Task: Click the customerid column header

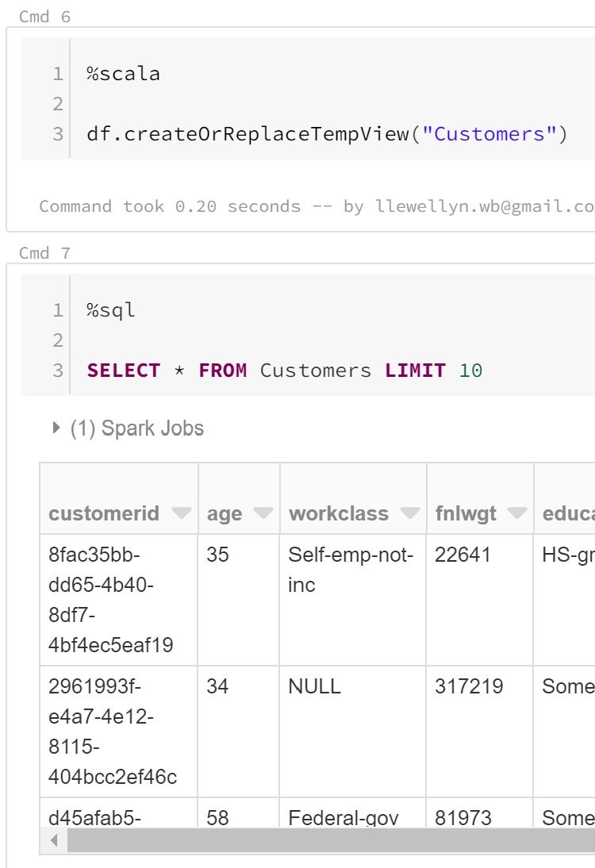Action: (x=104, y=513)
